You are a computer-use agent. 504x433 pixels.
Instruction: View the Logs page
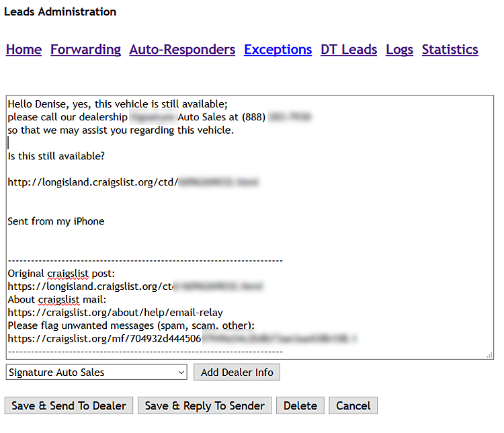point(399,50)
